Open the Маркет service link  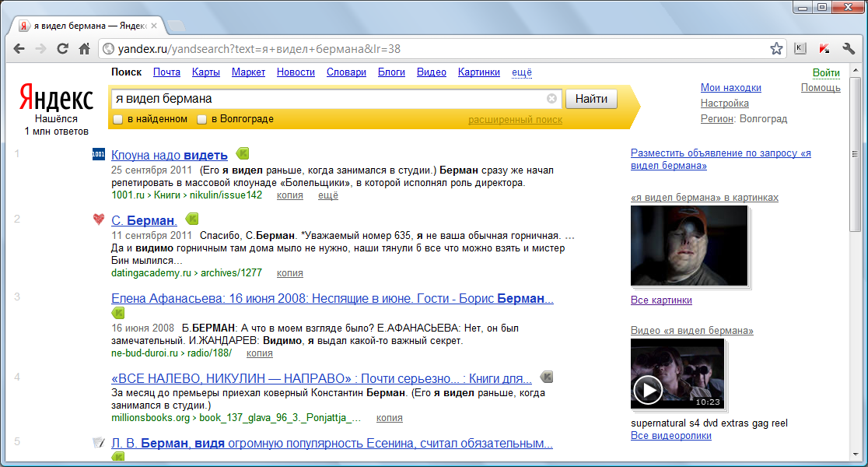[x=248, y=72]
